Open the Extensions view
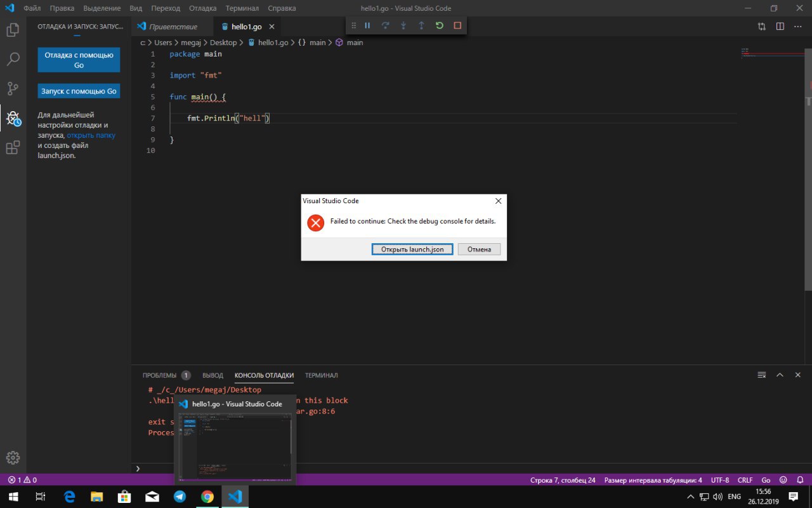Viewport: 812px width, 508px height. 13,148
